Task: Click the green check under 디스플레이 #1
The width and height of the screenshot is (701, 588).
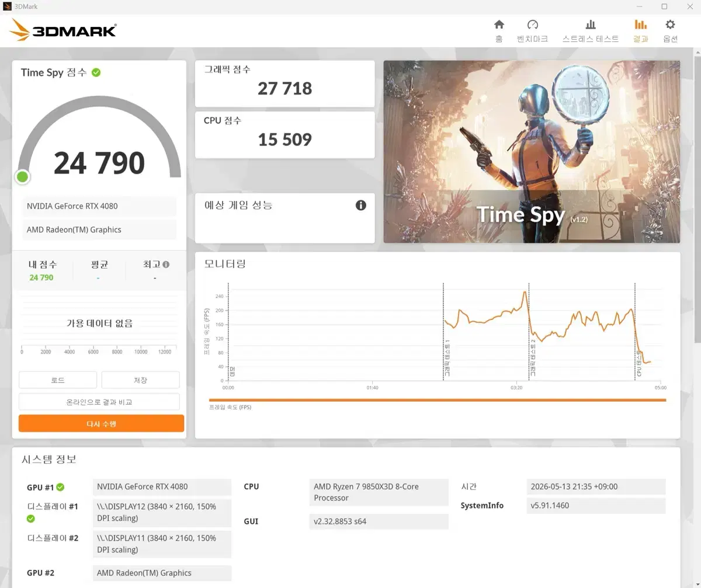Action: [31, 519]
